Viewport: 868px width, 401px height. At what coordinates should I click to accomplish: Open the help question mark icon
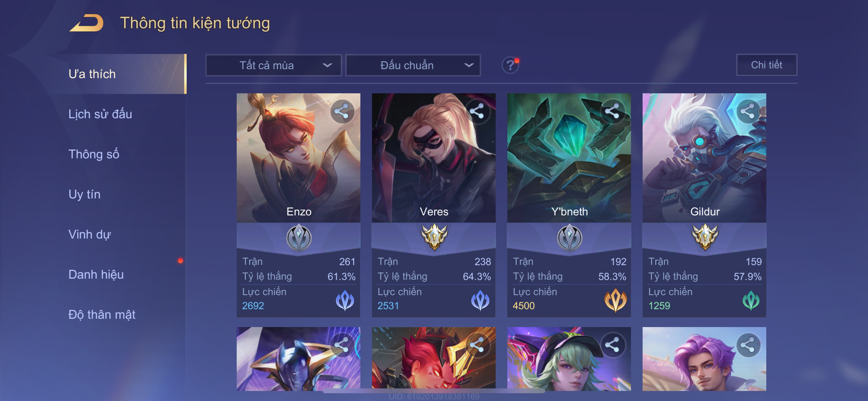(510, 65)
